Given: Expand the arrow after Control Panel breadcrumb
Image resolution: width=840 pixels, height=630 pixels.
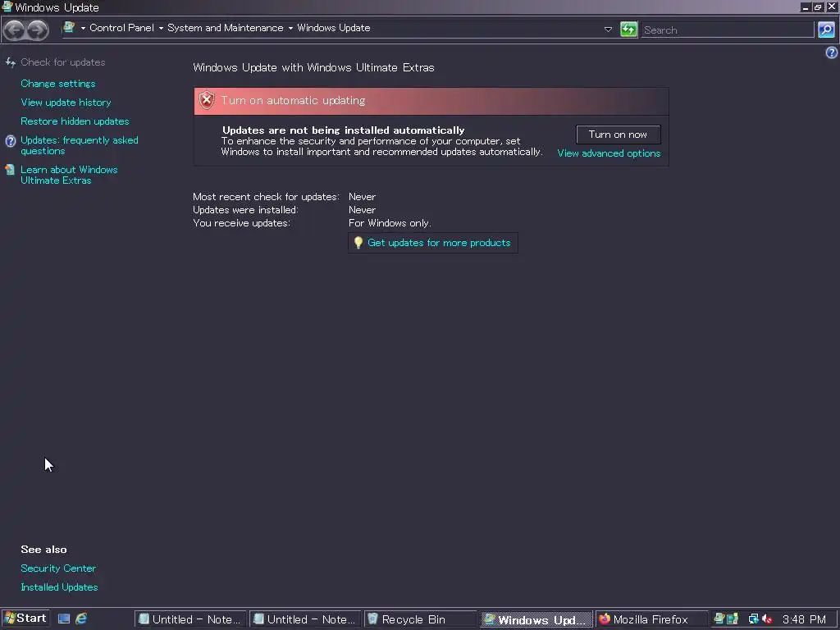Looking at the screenshot, I should [x=161, y=28].
